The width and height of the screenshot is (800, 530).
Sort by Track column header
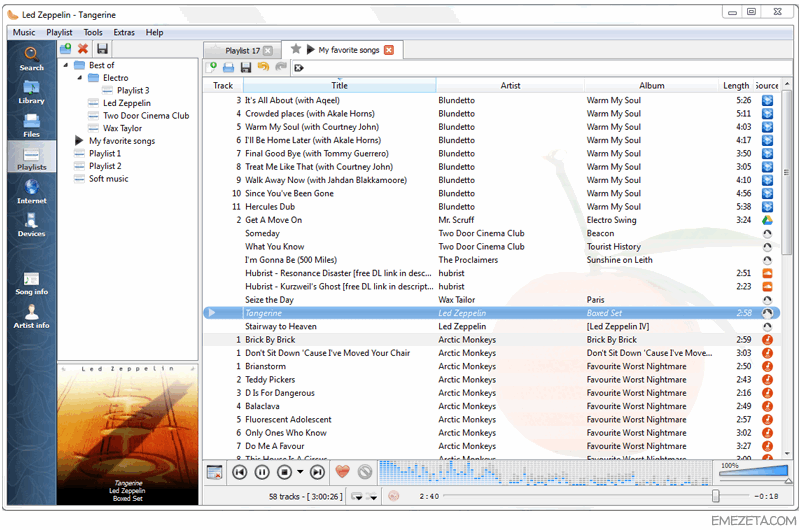pyautogui.click(x=223, y=86)
